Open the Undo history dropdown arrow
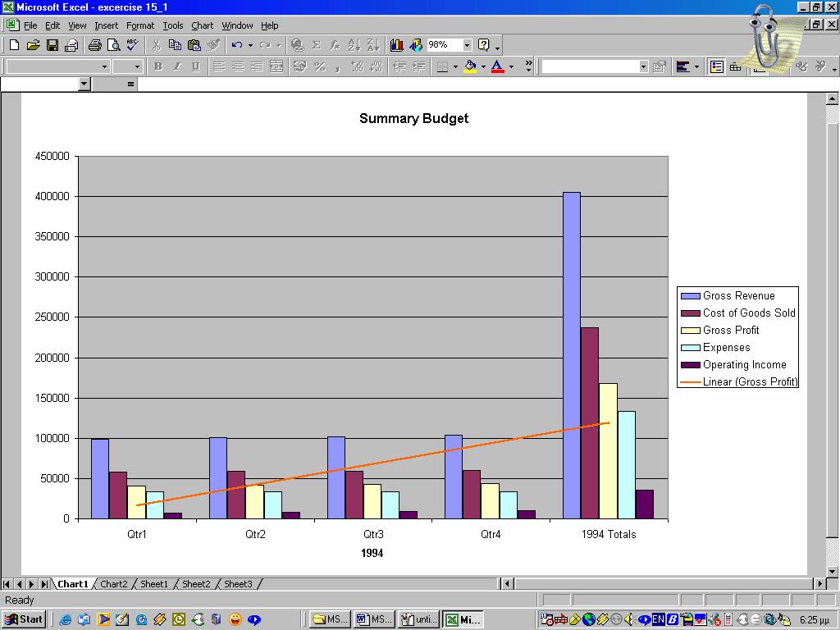This screenshot has height=630, width=840. [x=250, y=45]
